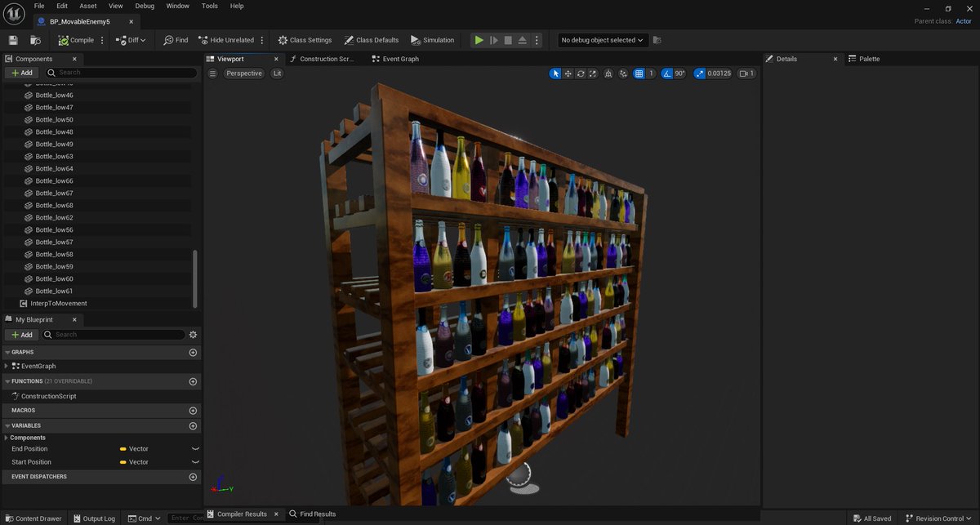Open the Revision Control menu

[x=940, y=518]
